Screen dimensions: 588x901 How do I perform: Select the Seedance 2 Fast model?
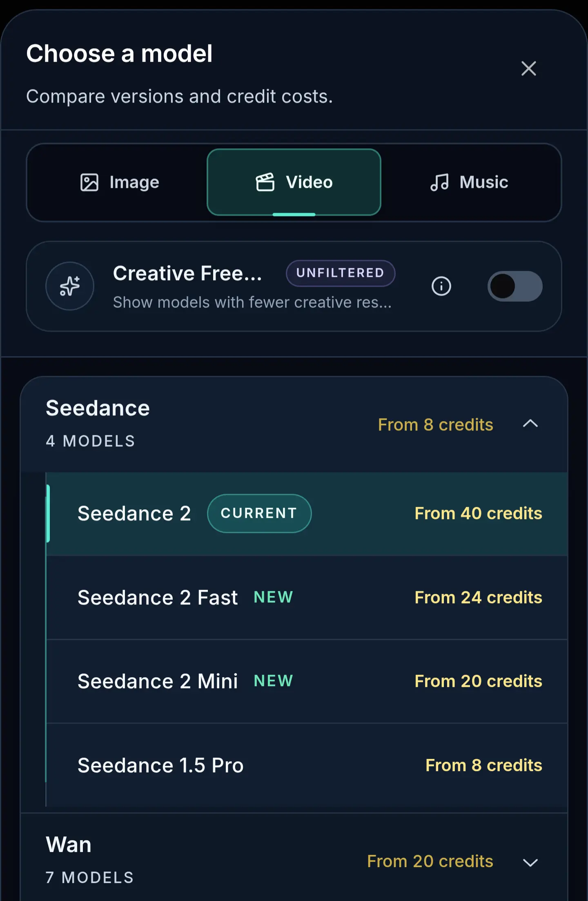[307, 598]
